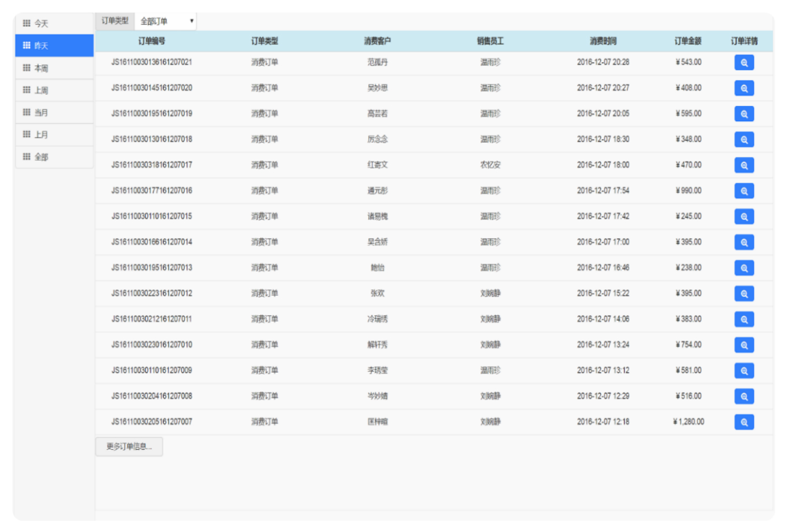Pick the 上月 filter

point(54,135)
